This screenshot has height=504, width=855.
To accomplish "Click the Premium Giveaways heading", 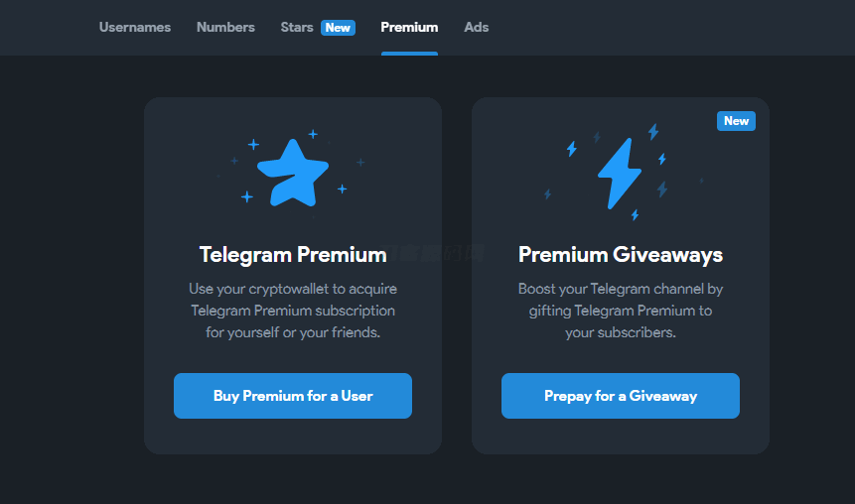I will (x=621, y=255).
